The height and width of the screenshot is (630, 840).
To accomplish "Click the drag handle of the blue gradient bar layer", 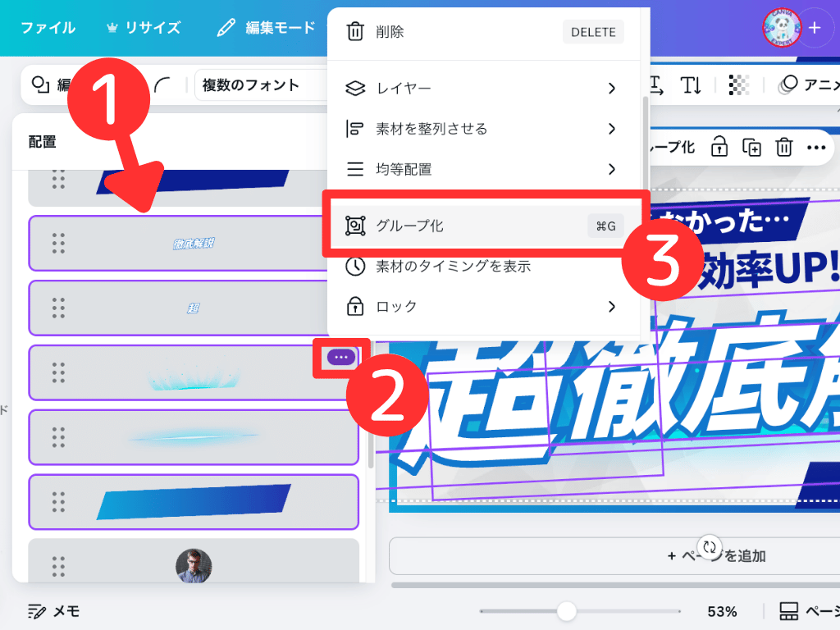I will pyautogui.click(x=58, y=502).
